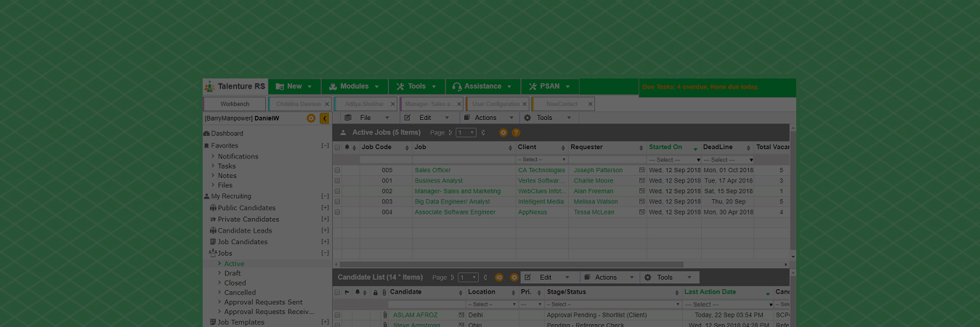Collapse sidebar with the yellow arrow button
980x327 pixels.
click(x=324, y=118)
